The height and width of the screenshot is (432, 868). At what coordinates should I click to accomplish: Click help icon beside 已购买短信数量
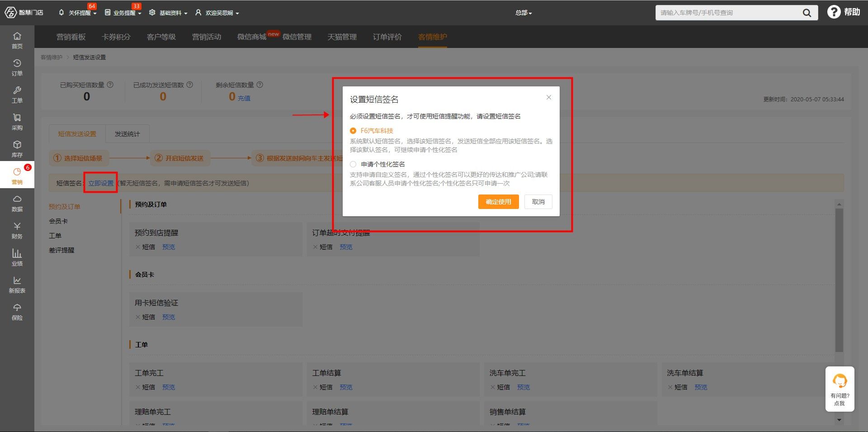[110, 85]
